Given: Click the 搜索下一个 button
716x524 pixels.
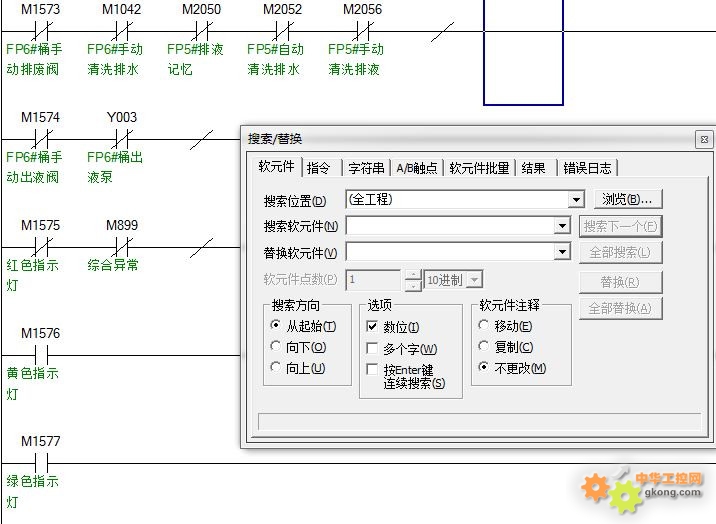Looking at the screenshot, I should pos(621,226).
